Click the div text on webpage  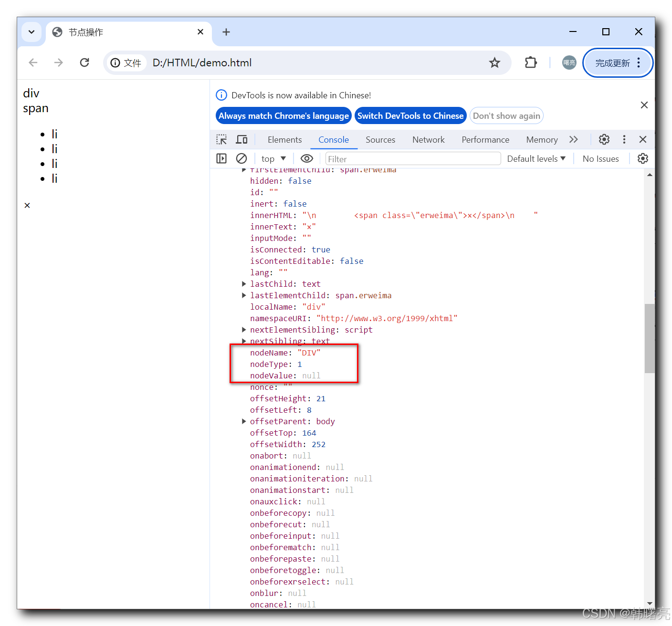click(x=31, y=93)
